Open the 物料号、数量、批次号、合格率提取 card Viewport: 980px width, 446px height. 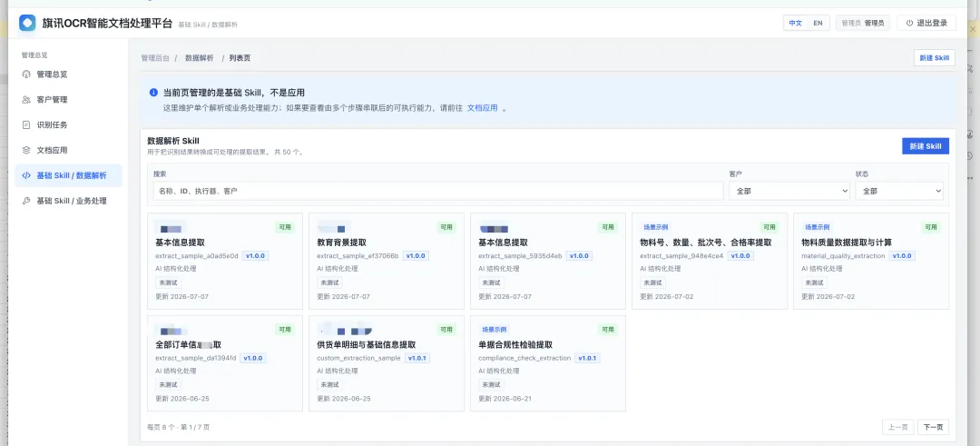tap(710, 261)
